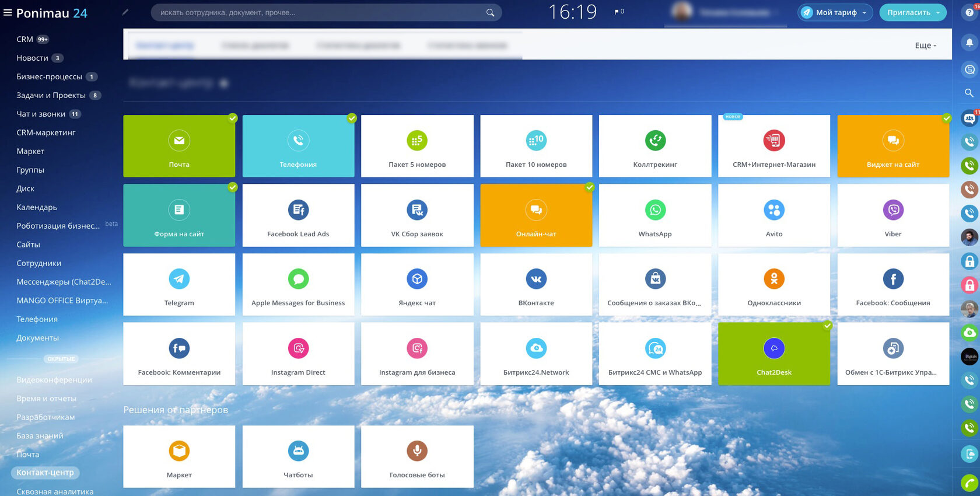Connect the Viber channel icon
The width and height of the screenshot is (980, 496).
click(x=893, y=209)
